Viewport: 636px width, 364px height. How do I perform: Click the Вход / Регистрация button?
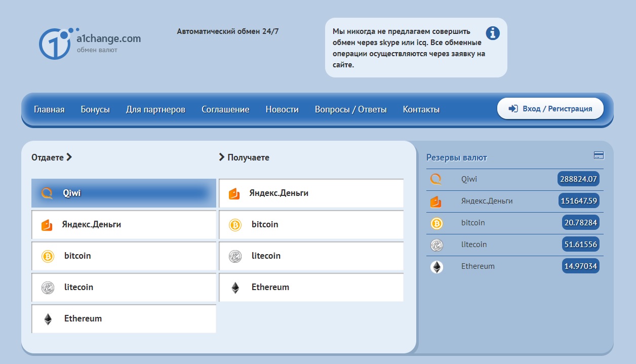coord(550,108)
